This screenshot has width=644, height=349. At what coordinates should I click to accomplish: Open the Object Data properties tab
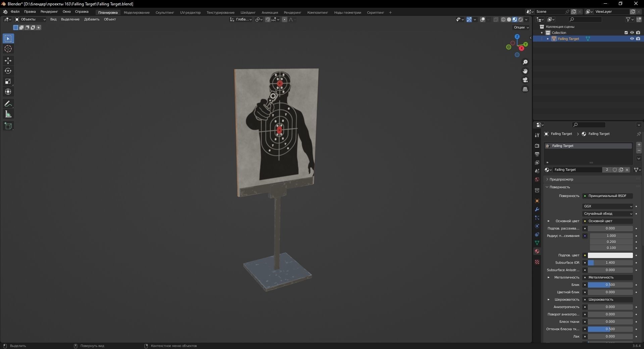coord(537,243)
